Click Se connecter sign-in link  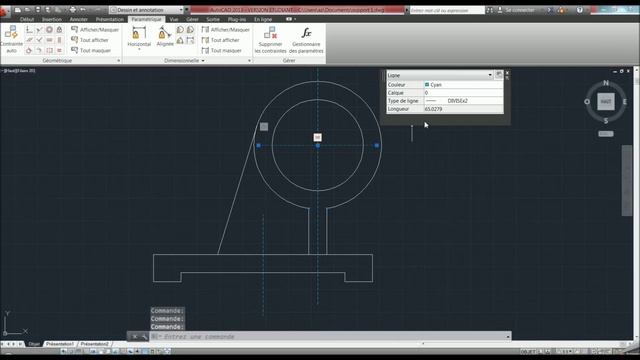coord(520,10)
